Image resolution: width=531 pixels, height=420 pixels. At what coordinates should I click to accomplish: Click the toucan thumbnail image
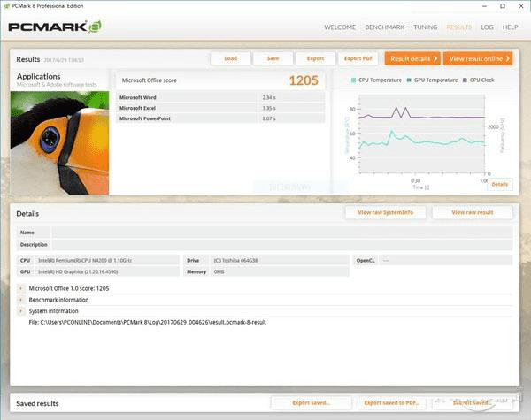point(59,143)
